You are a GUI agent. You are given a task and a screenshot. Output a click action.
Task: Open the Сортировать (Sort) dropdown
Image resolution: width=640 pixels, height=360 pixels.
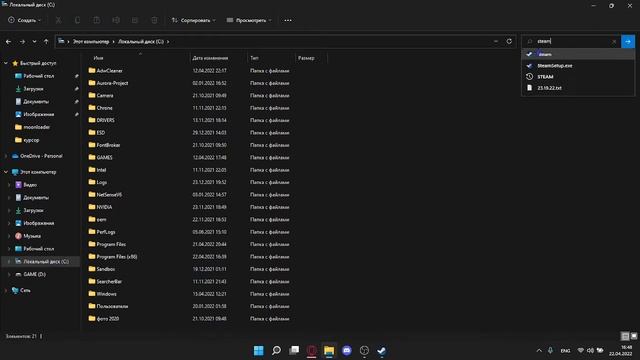click(193, 20)
